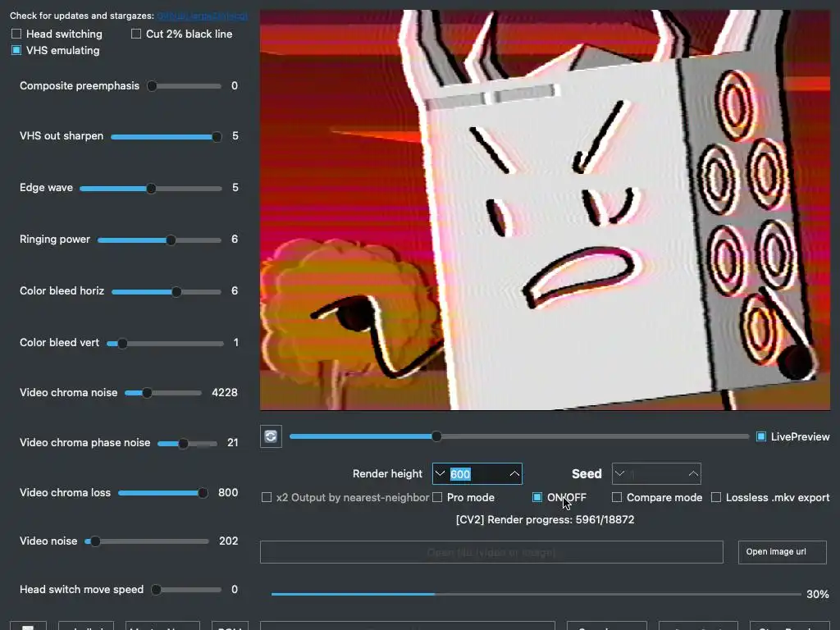Screen dimensions: 840x630
Task: Increase Render height with up arrow
Action: tap(514, 473)
